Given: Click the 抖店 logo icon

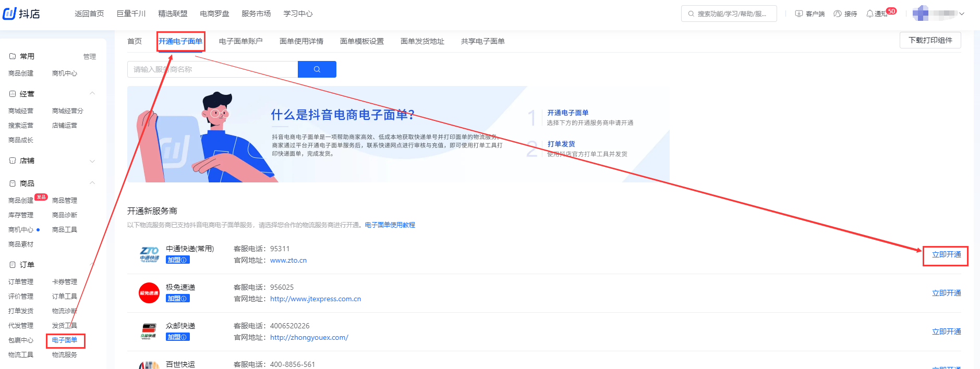Looking at the screenshot, I should pos(9,14).
